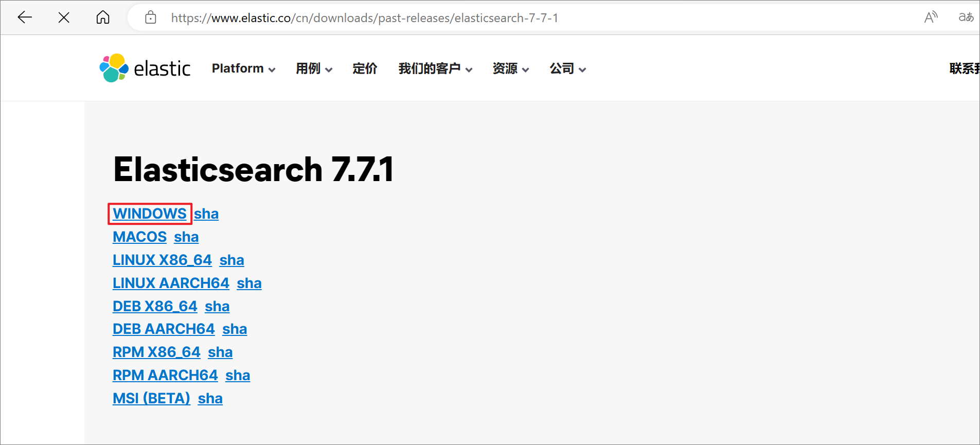Download the DEB X86_64 package
The image size is (980, 445).
point(155,306)
